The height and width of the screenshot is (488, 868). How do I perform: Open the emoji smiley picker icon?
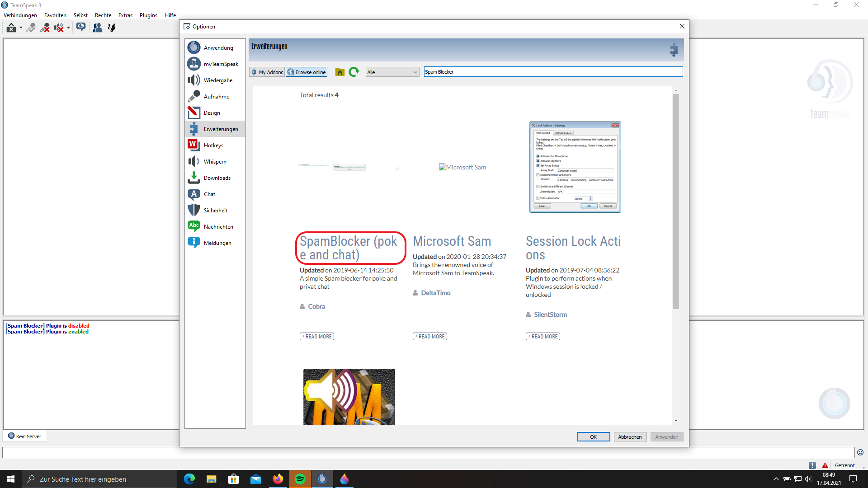coord(860,452)
